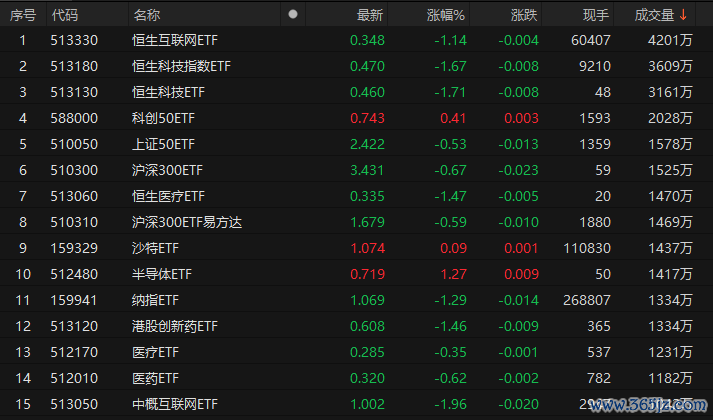Click code 510310
Image resolution: width=713 pixels, height=420 pixels.
[74, 222]
